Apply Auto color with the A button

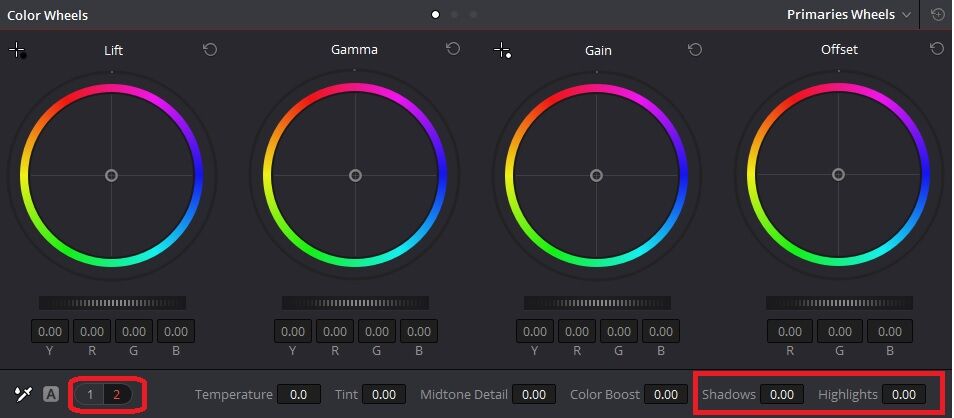(50, 394)
